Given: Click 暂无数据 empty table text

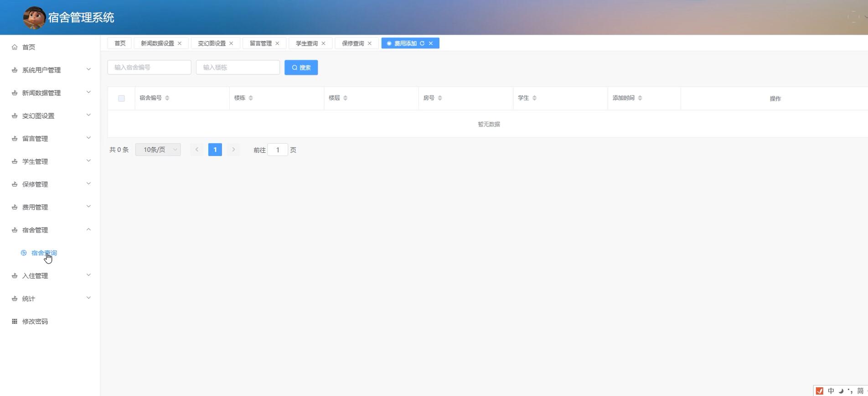Looking at the screenshot, I should (x=489, y=124).
